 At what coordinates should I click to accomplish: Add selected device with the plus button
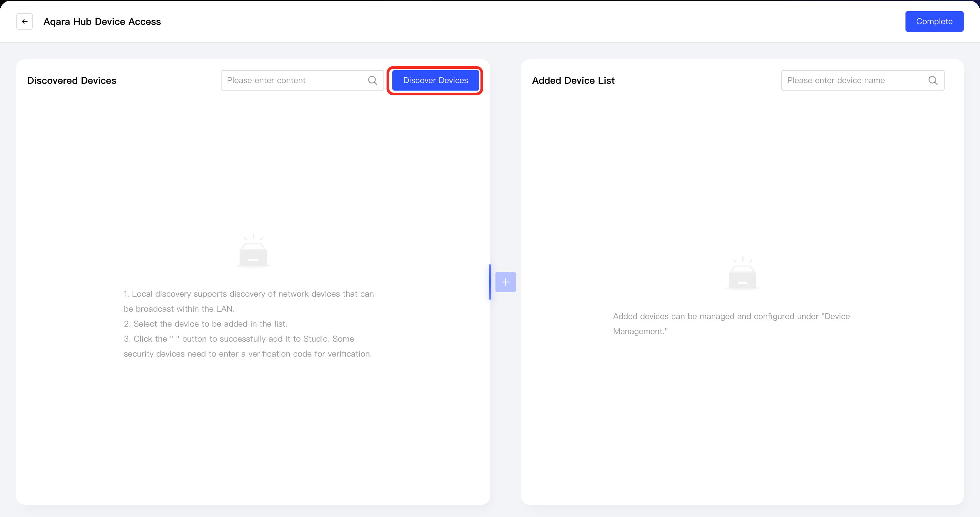[x=505, y=282]
